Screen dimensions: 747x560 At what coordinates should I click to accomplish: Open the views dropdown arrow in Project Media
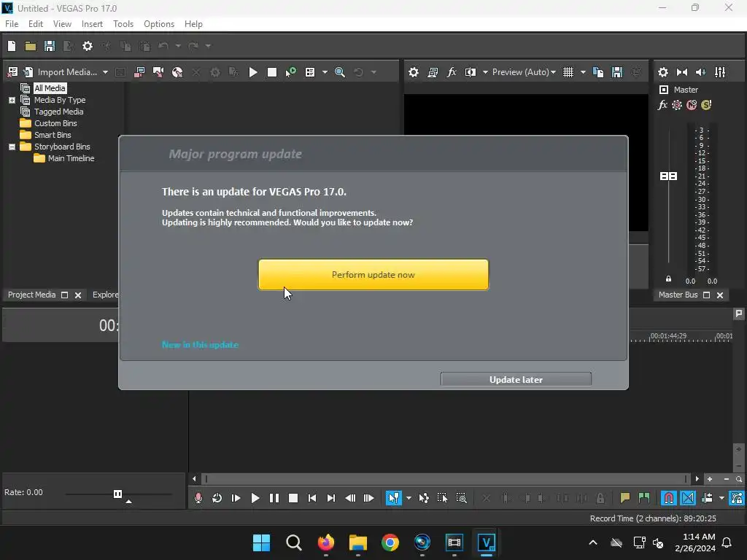click(x=325, y=72)
